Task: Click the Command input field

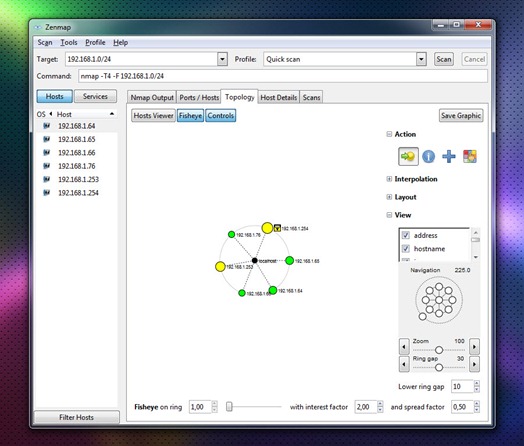Action: click(x=283, y=76)
